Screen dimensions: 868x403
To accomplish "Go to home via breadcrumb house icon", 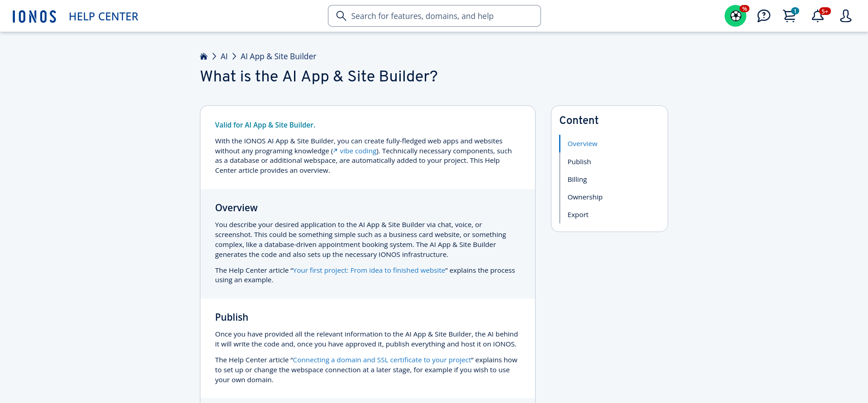I will tap(204, 57).
